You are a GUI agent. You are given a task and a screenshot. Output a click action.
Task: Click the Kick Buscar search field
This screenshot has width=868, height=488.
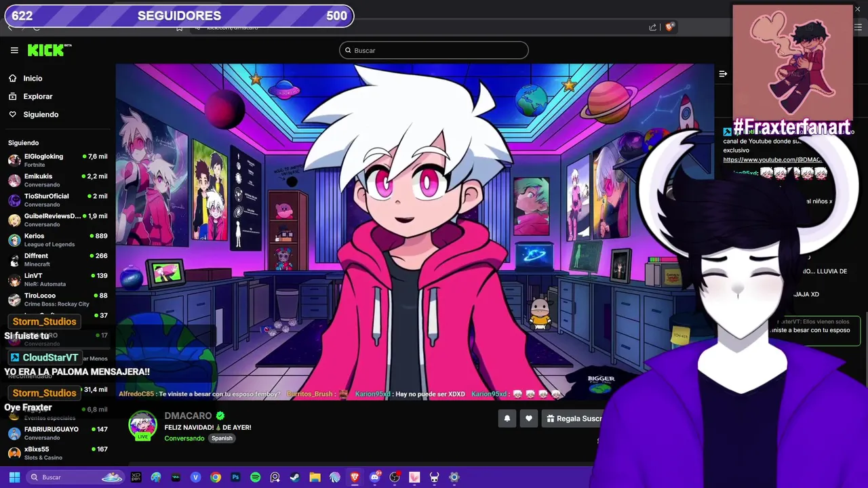coord(434,50)
